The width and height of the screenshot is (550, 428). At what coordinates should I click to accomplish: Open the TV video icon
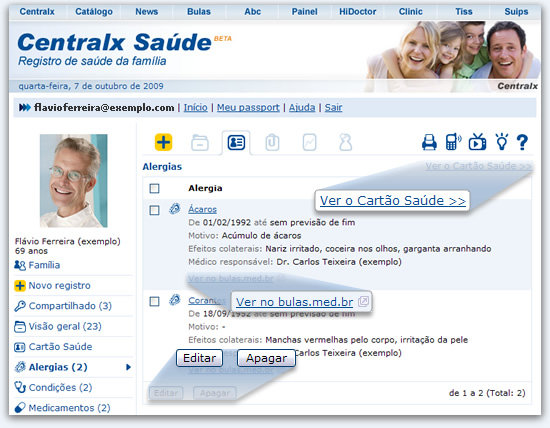[477, 142]
